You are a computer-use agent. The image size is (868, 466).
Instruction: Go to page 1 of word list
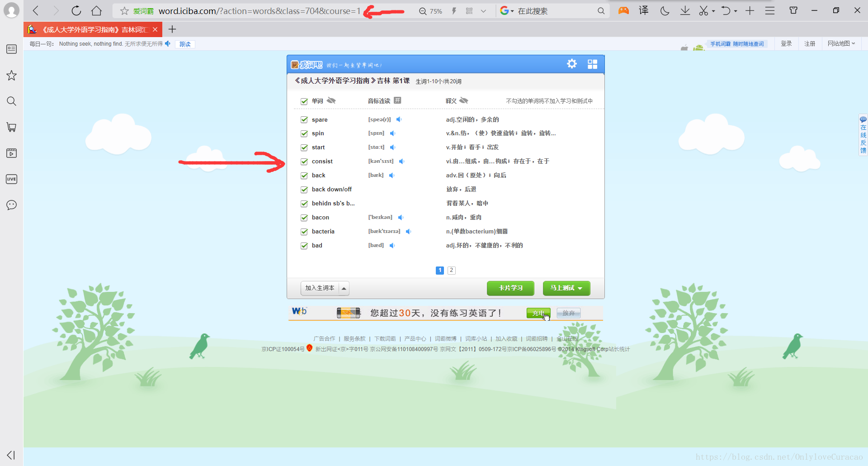pos(440,271)
